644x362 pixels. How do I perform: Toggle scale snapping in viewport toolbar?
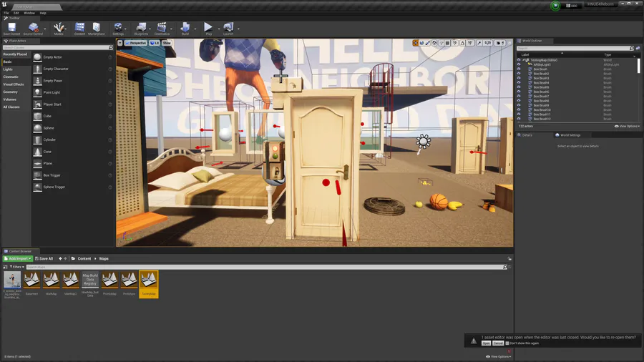[x=479, y=43]
